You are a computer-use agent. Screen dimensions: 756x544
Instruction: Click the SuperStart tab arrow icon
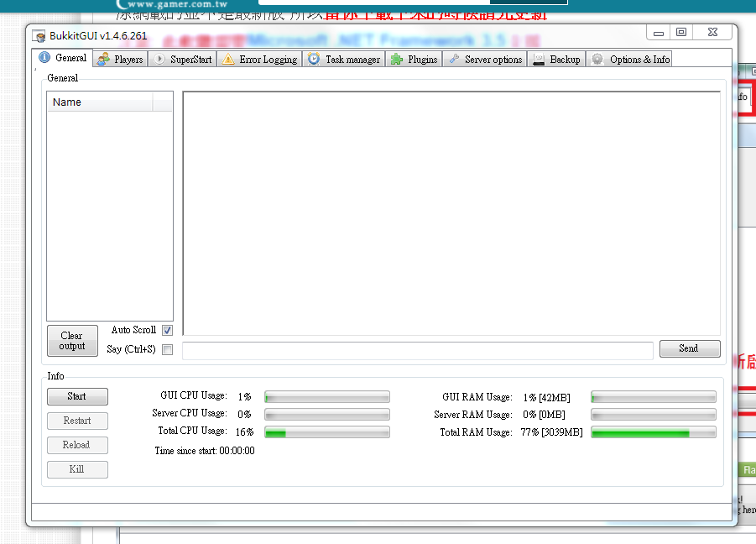coord(159,59)
